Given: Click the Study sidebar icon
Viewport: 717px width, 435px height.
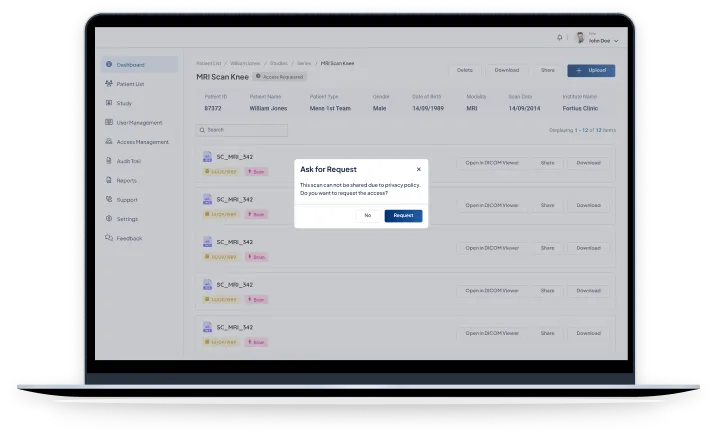Looking at the screenshot, I should click(109, 103).
